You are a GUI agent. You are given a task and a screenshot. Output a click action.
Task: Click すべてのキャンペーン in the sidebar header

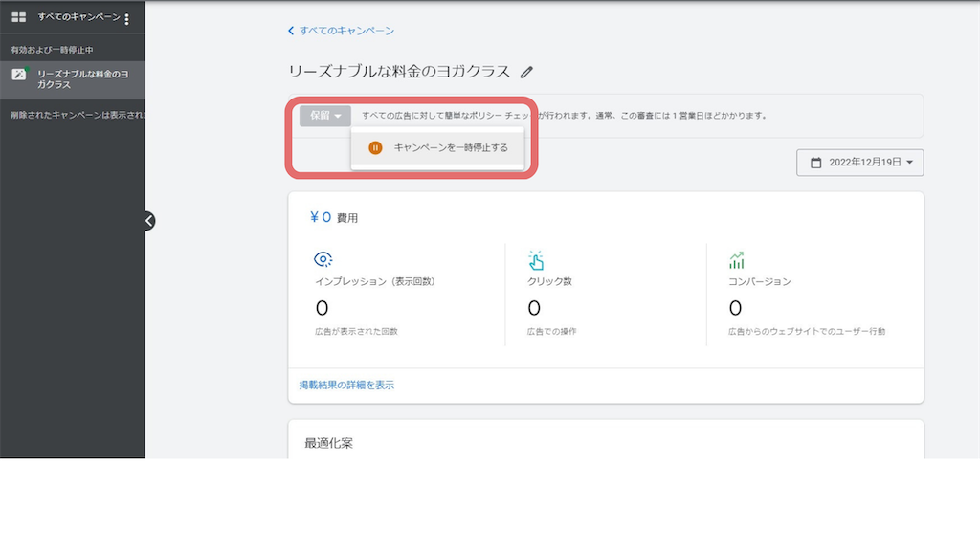[78, 17]
